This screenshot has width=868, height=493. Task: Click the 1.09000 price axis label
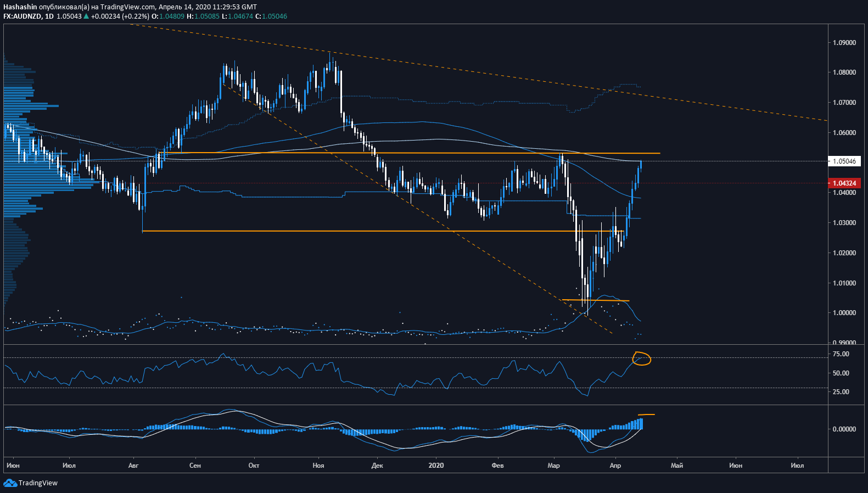point(844,43)
